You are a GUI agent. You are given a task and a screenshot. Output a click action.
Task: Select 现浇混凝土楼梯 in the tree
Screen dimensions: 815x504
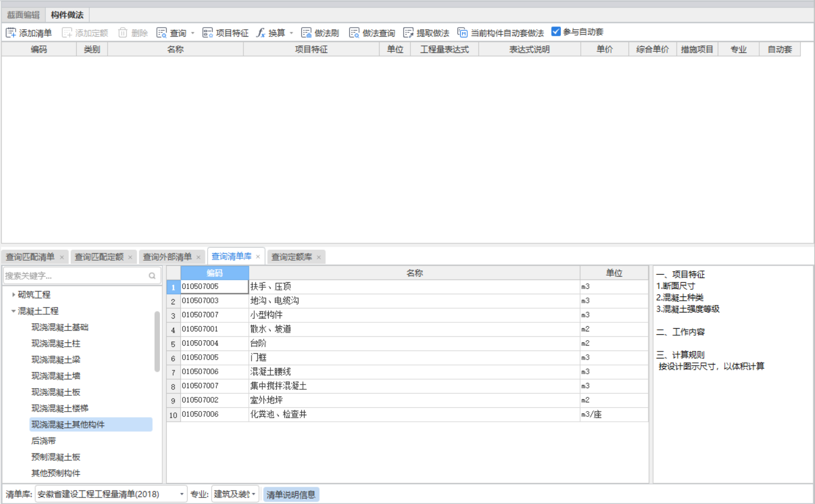[59, 408]
